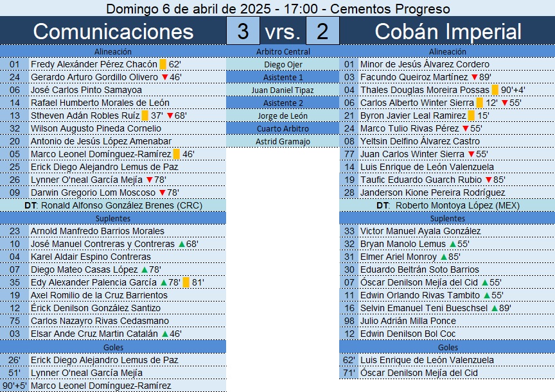Click the Comunicaciones team title

coord(113,31)
